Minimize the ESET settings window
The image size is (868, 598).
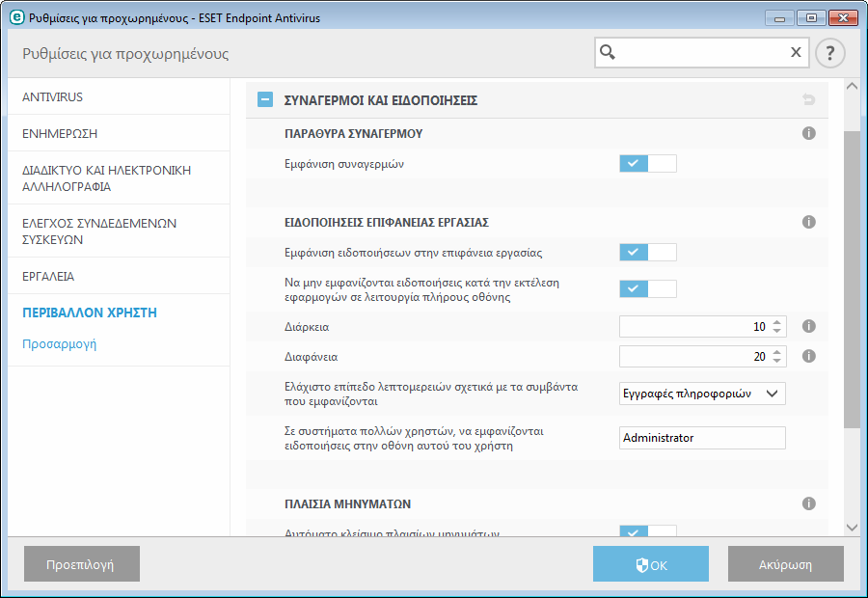click(x=779, y=18)
